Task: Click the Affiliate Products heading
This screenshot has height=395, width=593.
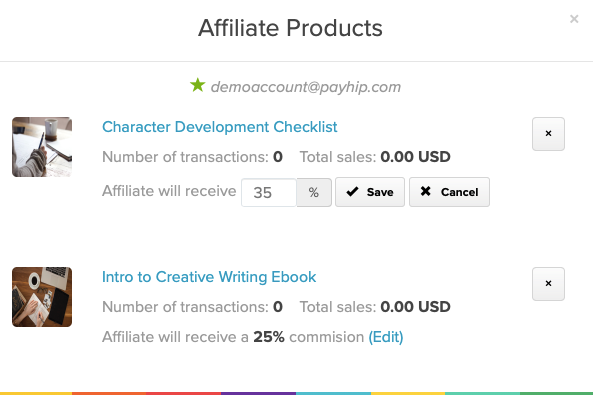Action: (x=290, y=28)
